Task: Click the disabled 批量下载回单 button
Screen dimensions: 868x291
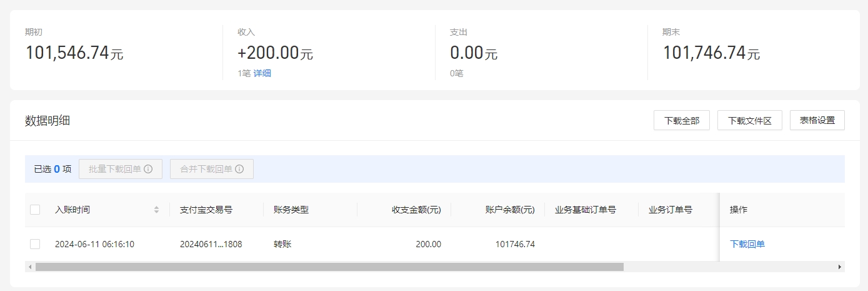Action: [x=121, y=169]
